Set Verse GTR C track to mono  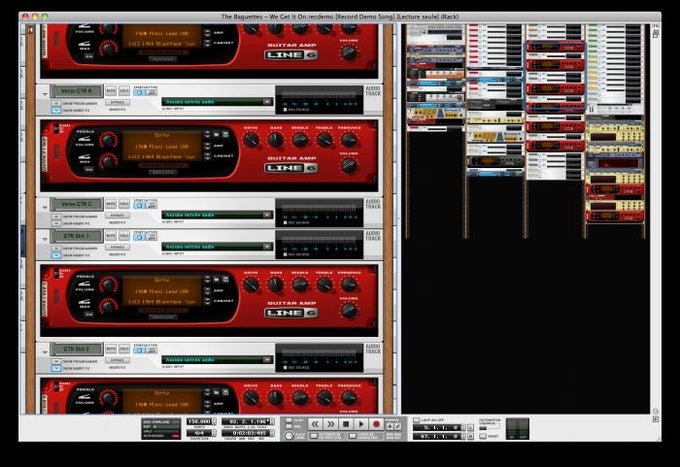point(139,205)
